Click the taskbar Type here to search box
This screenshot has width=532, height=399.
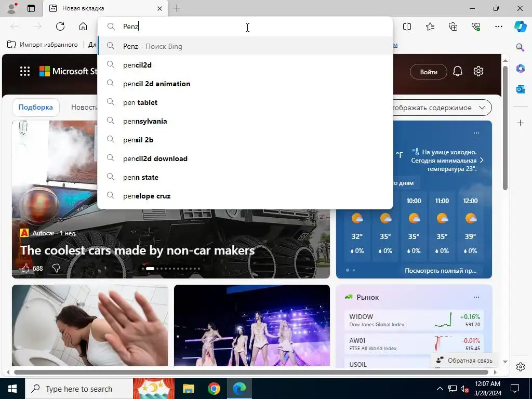pos(79,389)
